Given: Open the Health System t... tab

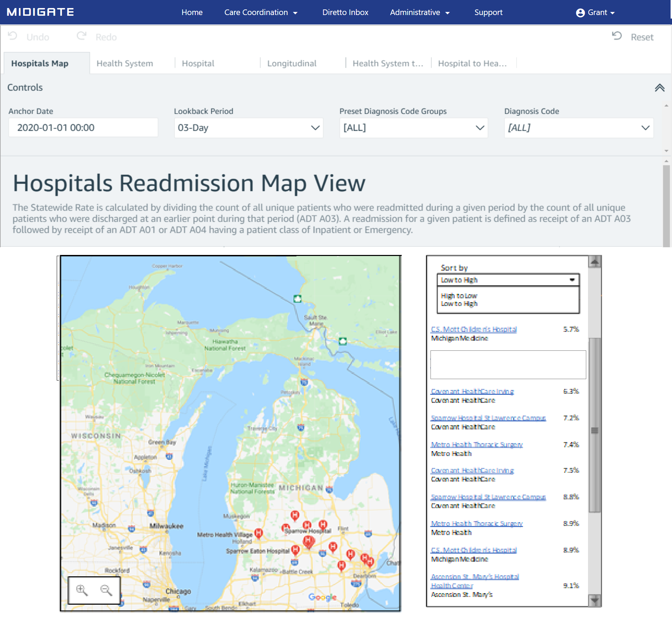Looking at the screenshot, I should point(388,63).
